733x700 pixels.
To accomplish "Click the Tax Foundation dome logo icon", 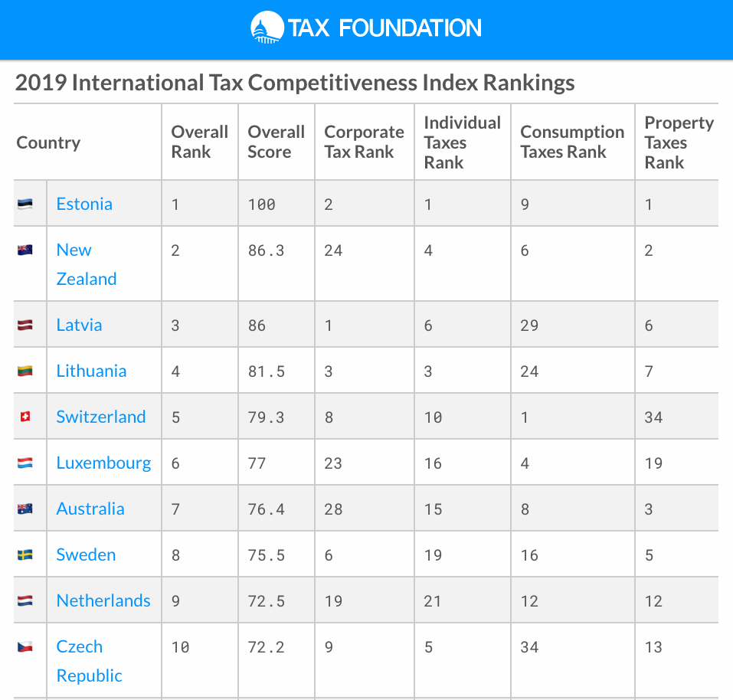I will pos(267,28).
